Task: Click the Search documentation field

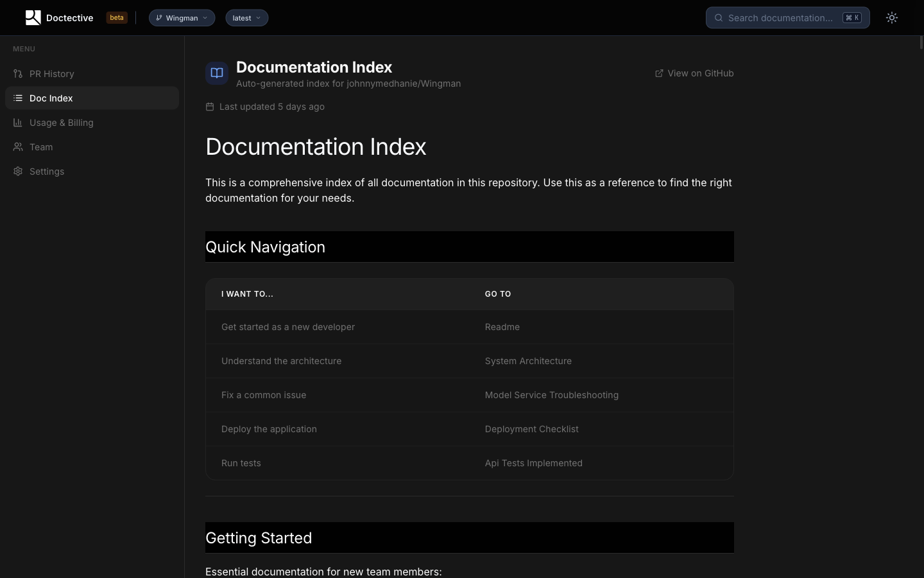Action: click(x=787, y=18)
